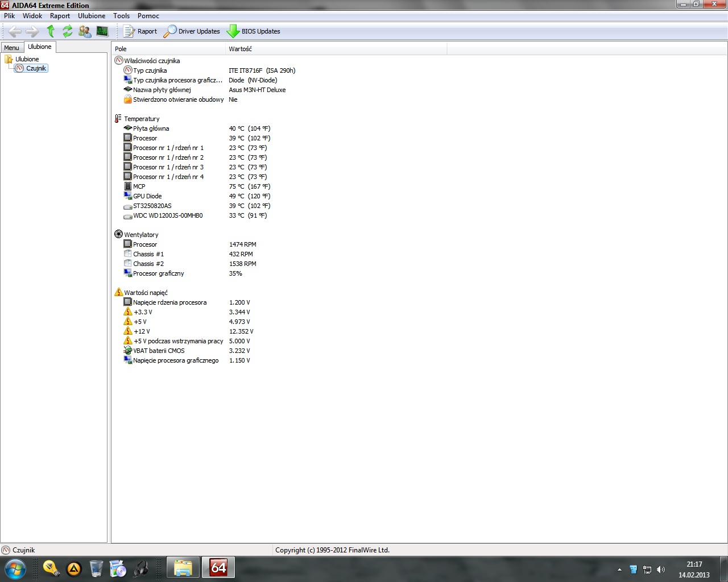Screen dimensions: 728x582
Task: Select the Napięcie rdzenia procesora row
Action: coord(187,302)
